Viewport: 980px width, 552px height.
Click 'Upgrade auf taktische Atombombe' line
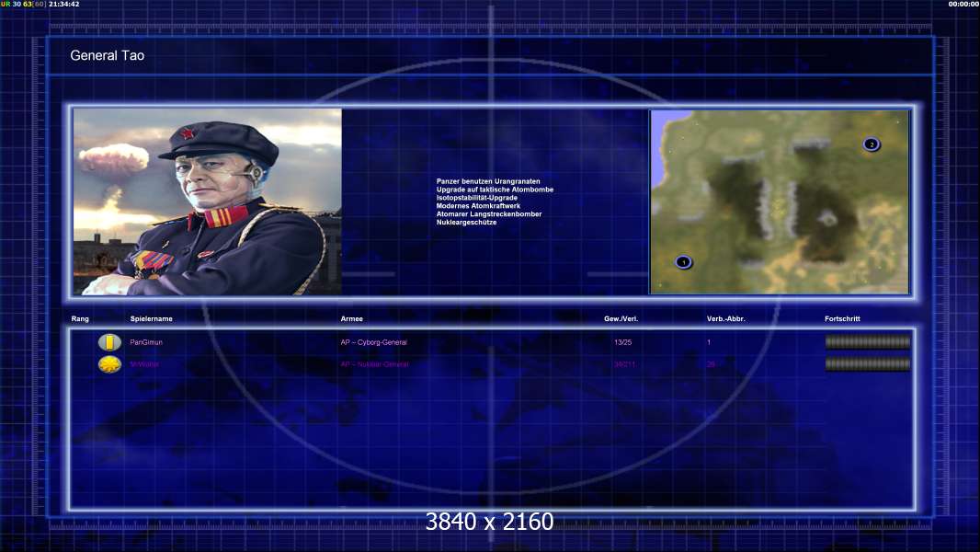click(x=495, y=190)
